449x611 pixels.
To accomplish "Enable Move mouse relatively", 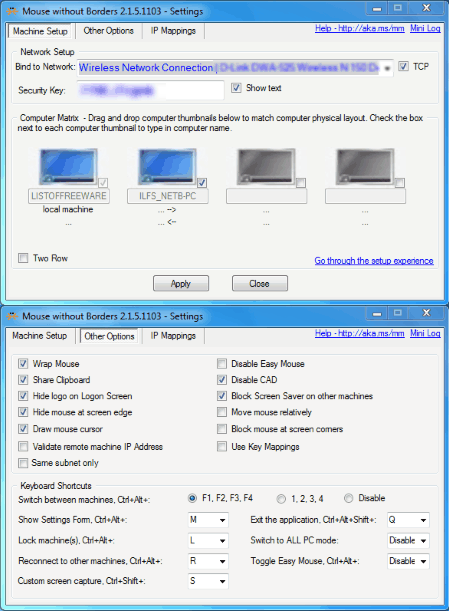I will [222, 412].
